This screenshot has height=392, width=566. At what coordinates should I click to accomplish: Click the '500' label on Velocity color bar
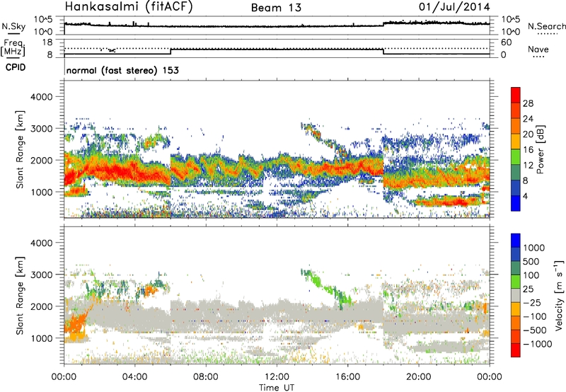coord(531,261)
